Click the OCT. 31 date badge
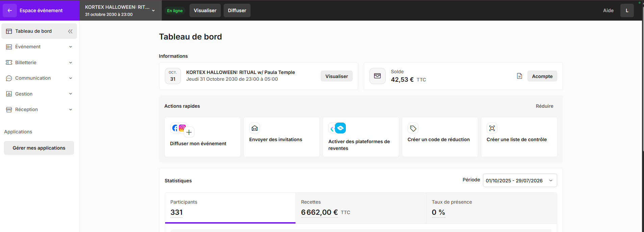 coord(173,76)
